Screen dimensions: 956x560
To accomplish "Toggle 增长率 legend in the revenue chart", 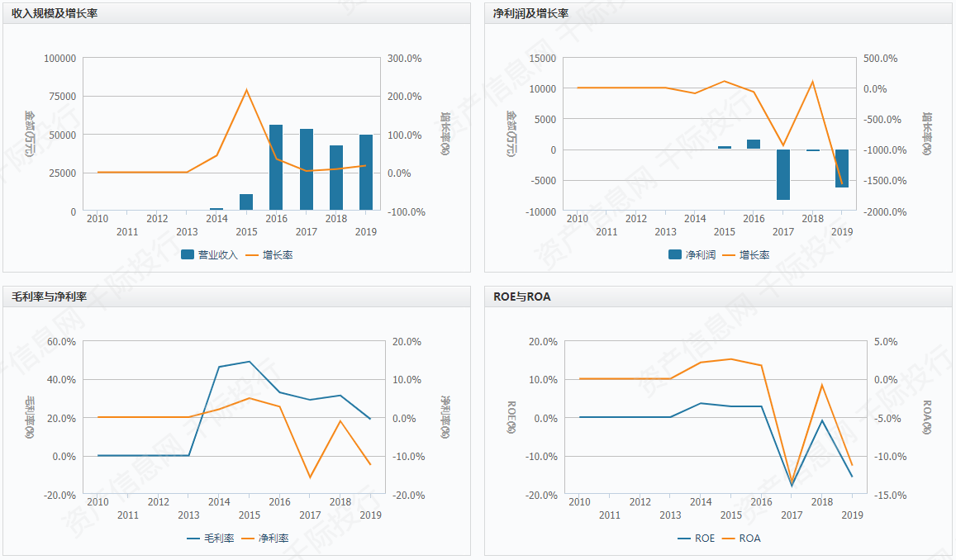I will point(269,254).
